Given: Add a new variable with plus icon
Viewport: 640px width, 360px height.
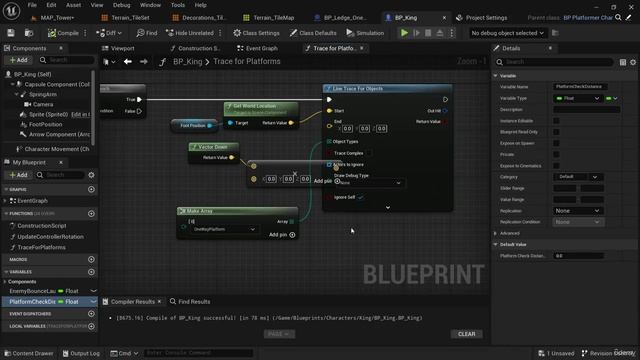Looking at the screenshot, I should [x=91, y=272].
